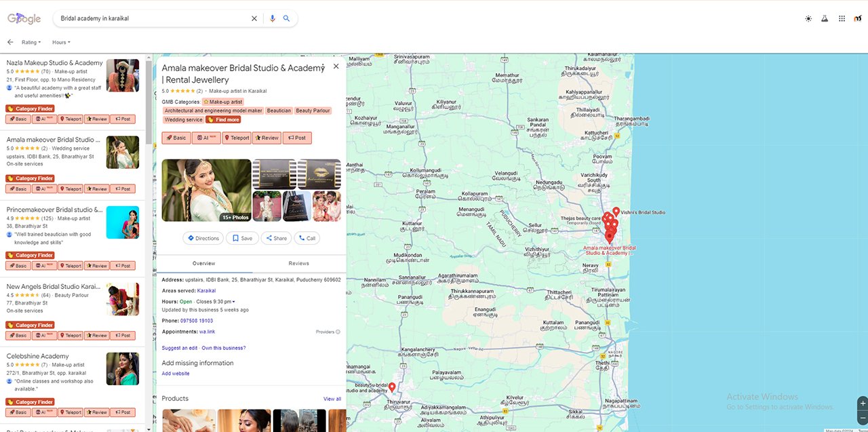Click Nazla Makeup Studio listing thumbnail

coord(123,75)
